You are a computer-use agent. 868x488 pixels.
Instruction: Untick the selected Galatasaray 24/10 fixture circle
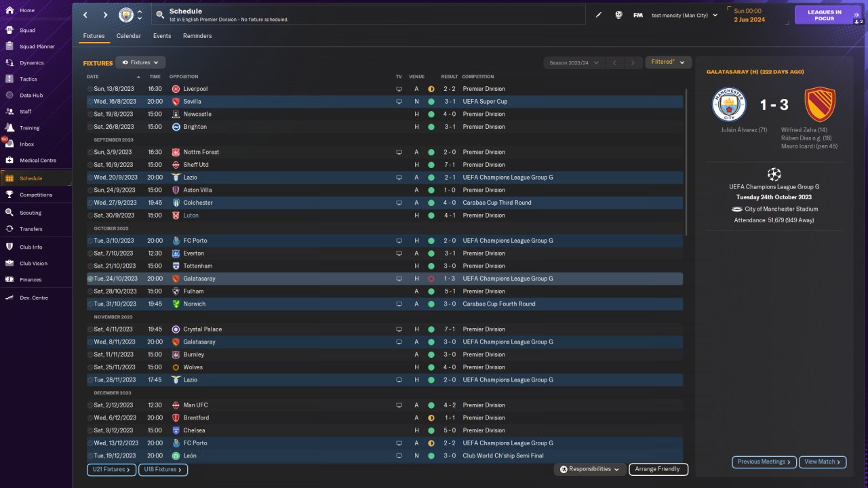click(x=90, y=279)
